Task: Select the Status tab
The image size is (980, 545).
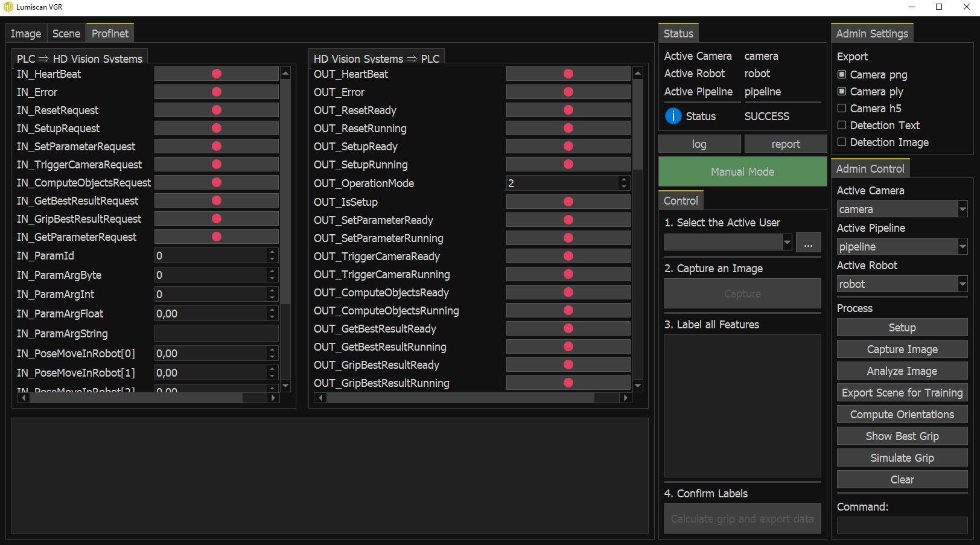Action: [x=678, y=34]
